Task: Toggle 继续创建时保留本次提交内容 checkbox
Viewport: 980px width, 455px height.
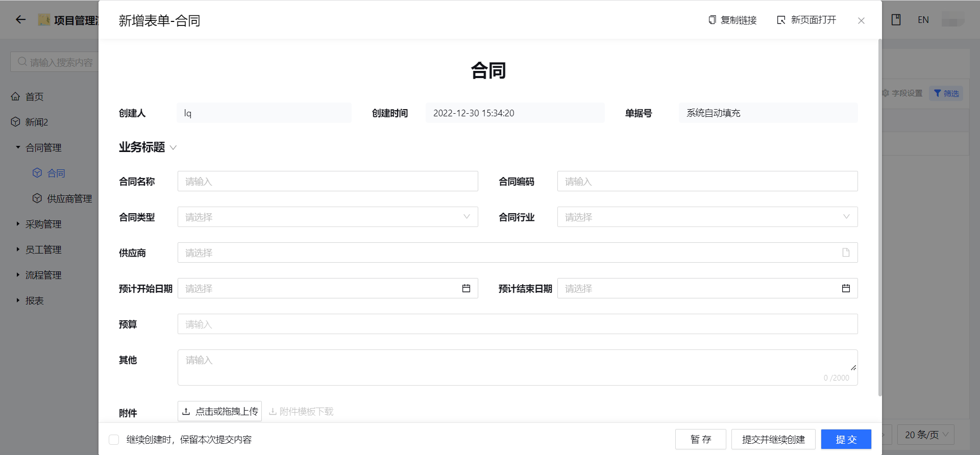Action: [x=114, y=440]
